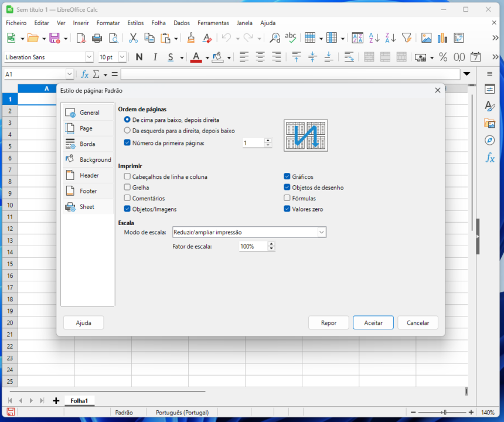Expand the Name Box dropdown arrow
Image resolution: width=504 pixels, height=422 pixels.
[x=69, y=74]
